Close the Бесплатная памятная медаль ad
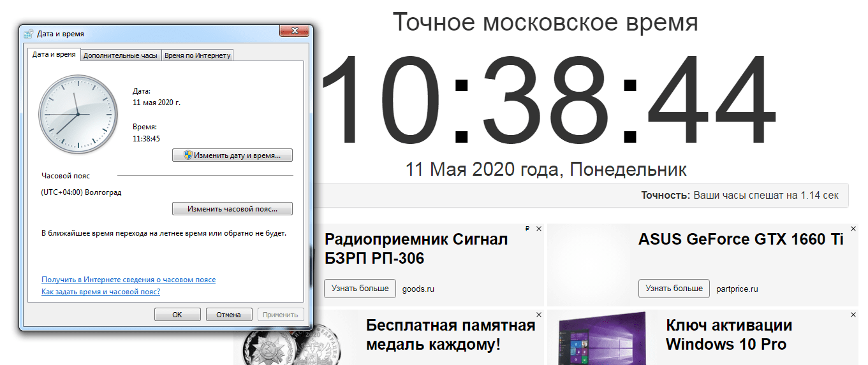The width and height of the screenshot is (868, 365). (539, 315)
